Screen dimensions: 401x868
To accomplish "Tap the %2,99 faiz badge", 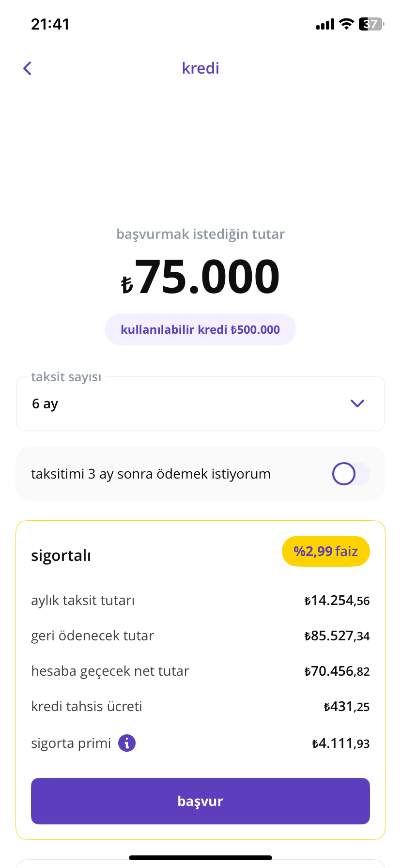I will (326, 551).
